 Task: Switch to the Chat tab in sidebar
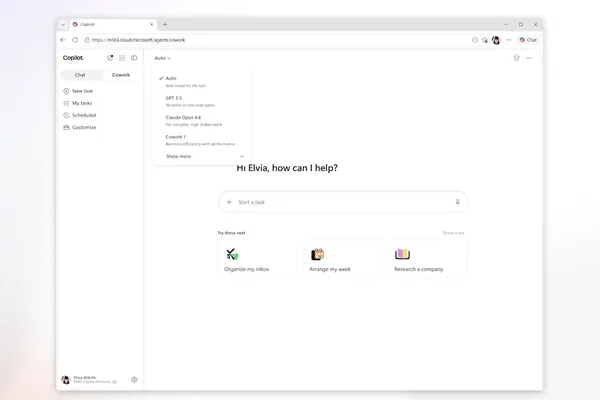(80, 75)
